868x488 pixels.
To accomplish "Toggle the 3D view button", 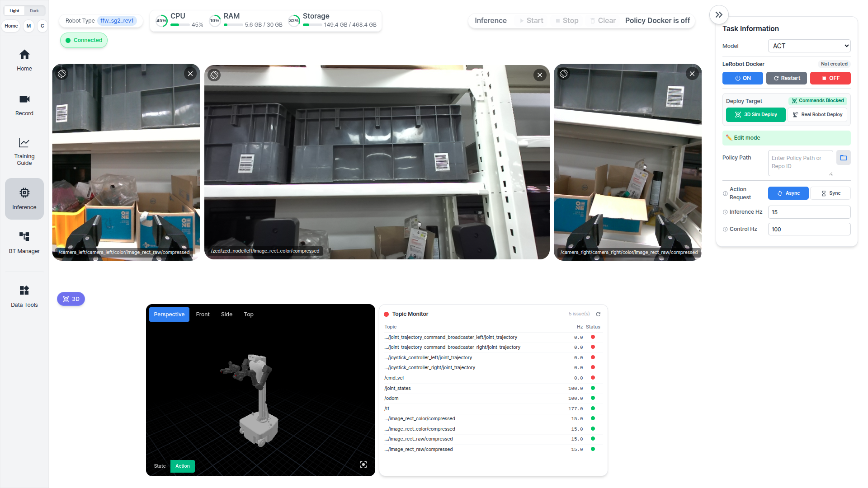I will coord(71,299).
